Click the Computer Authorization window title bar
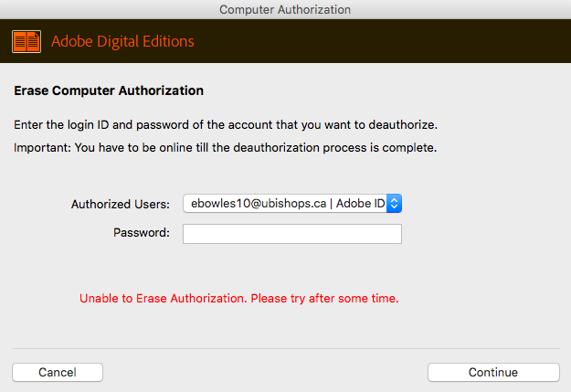571x392 pixels. point(285,9)
